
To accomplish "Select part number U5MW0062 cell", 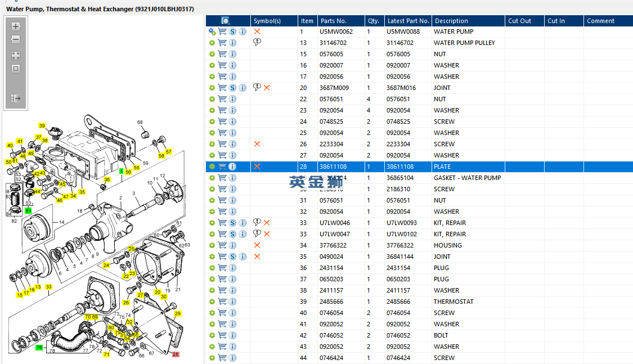I will [x=336, y=32].
